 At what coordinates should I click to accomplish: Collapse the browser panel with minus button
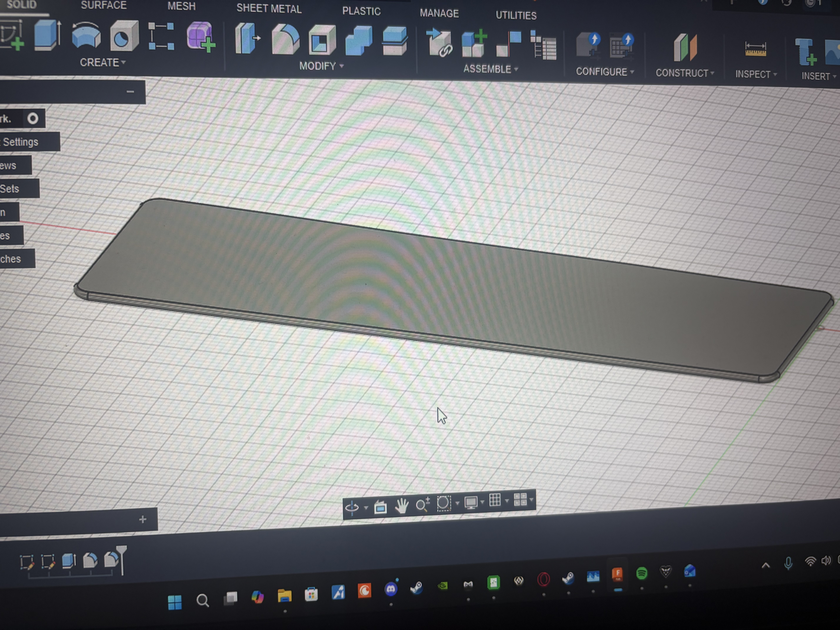click(x=130, y=91)
